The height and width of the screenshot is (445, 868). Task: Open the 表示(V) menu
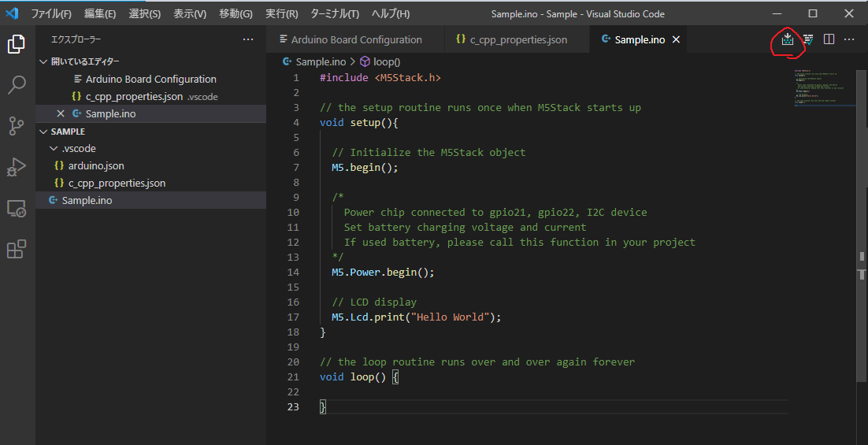tap(190, 14)
